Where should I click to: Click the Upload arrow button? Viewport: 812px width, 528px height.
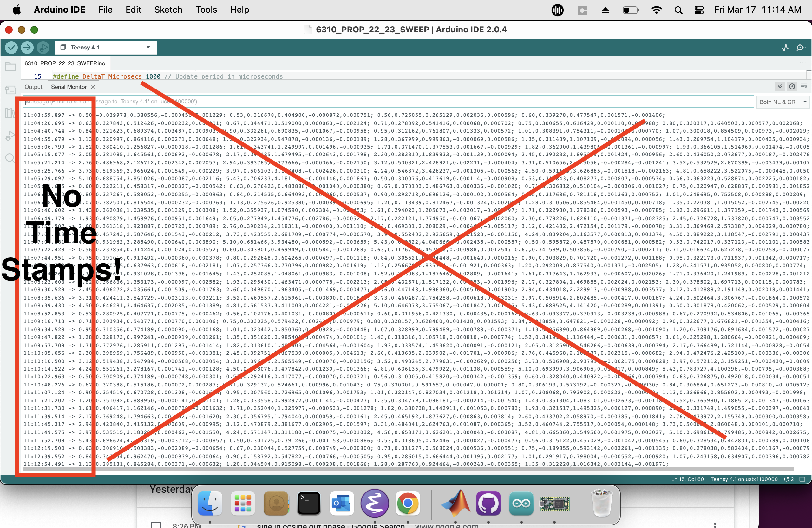coord(27,48)
